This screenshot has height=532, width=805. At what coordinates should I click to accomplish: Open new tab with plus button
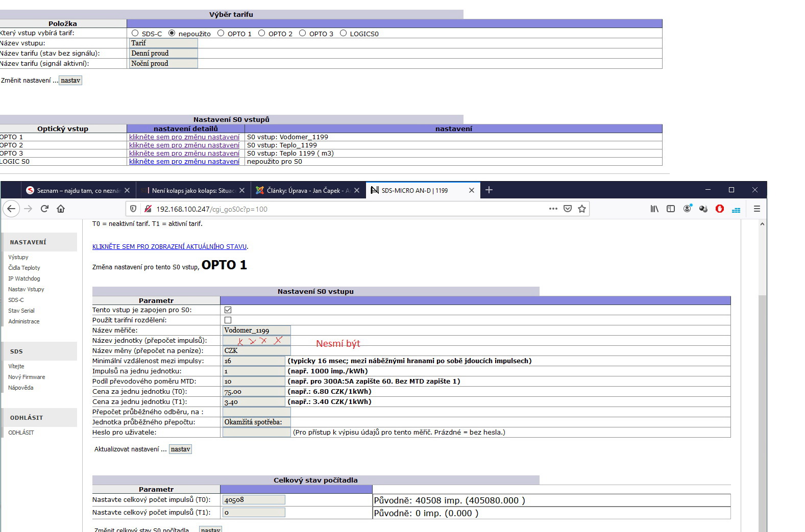click(489, 190)
